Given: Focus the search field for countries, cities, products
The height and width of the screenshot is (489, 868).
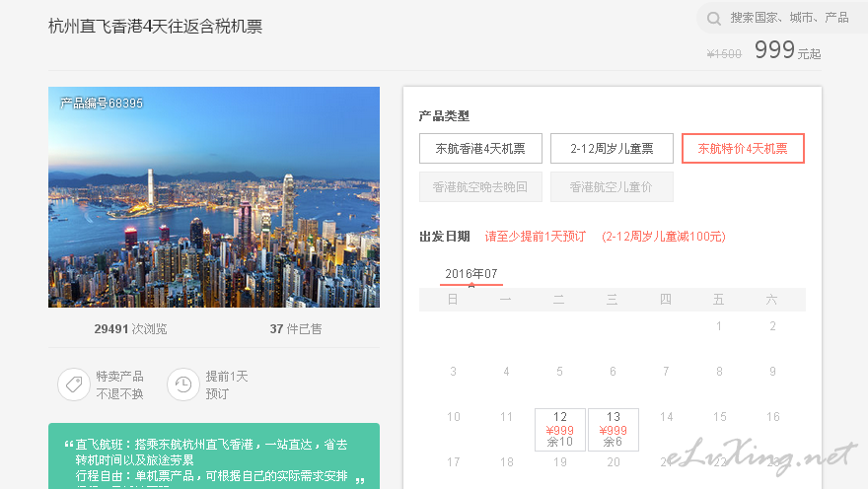Looking at the screenshot, I should tap(789, 18).
